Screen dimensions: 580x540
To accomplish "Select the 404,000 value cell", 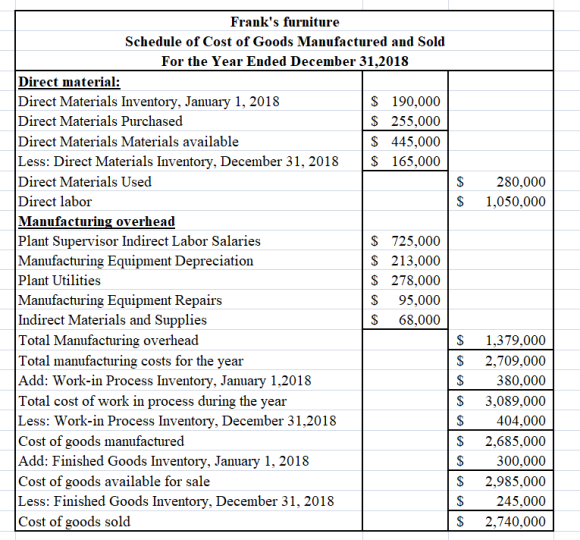I will pyautogui.click(x=501, y=421).
